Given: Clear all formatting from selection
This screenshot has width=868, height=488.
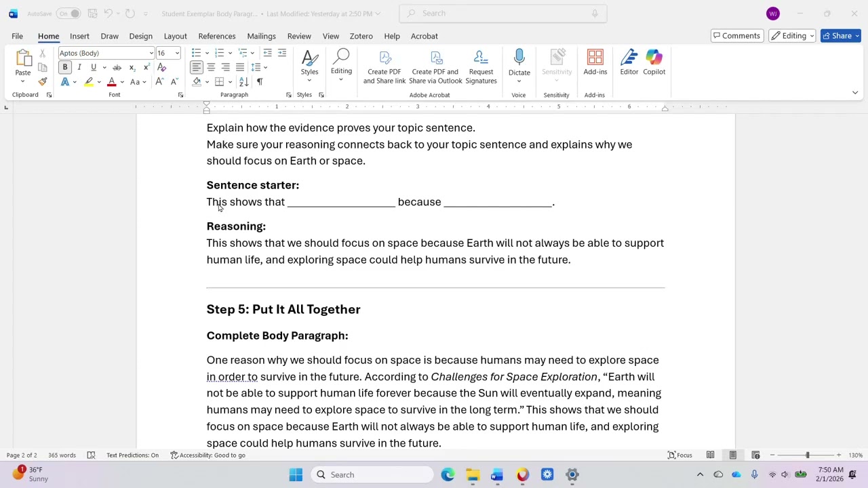Looking at the screenshot, I should [161, 67].
